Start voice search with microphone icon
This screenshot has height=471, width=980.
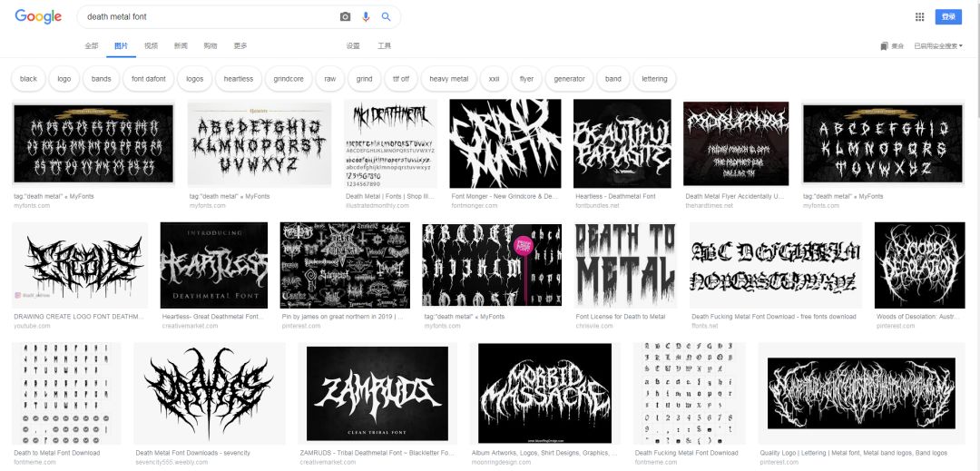pos(366,17)
